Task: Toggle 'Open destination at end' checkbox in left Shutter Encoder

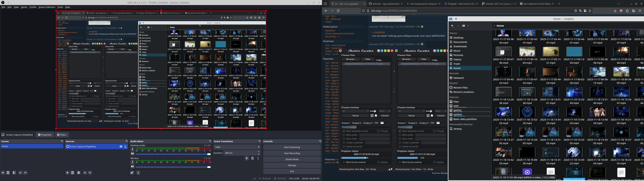Action: point(344,131)
